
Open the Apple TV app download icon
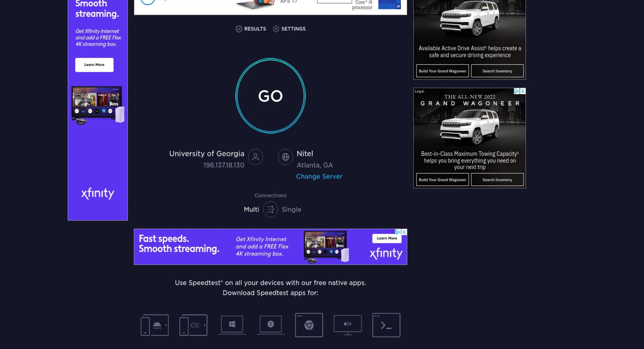click(x=347, y=325)
